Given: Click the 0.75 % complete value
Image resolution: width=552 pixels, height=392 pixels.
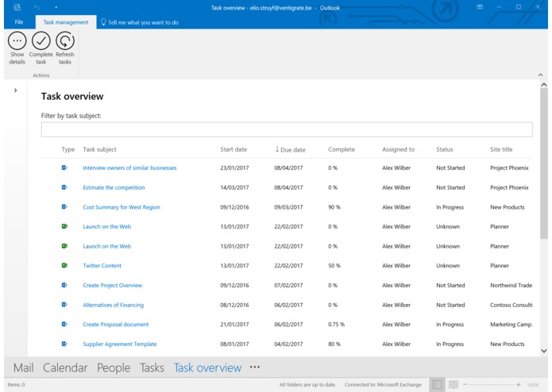Looking at the screenshot, I should [x=337, y=324].
